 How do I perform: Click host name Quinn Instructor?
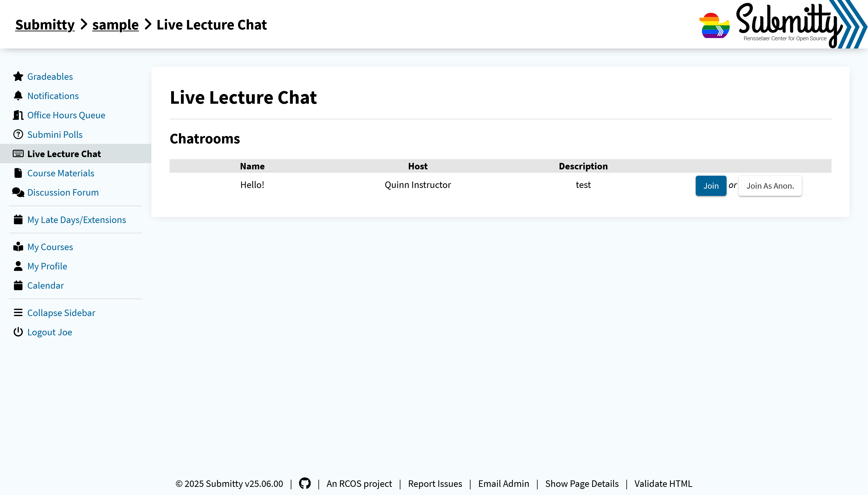pos(418,184)
